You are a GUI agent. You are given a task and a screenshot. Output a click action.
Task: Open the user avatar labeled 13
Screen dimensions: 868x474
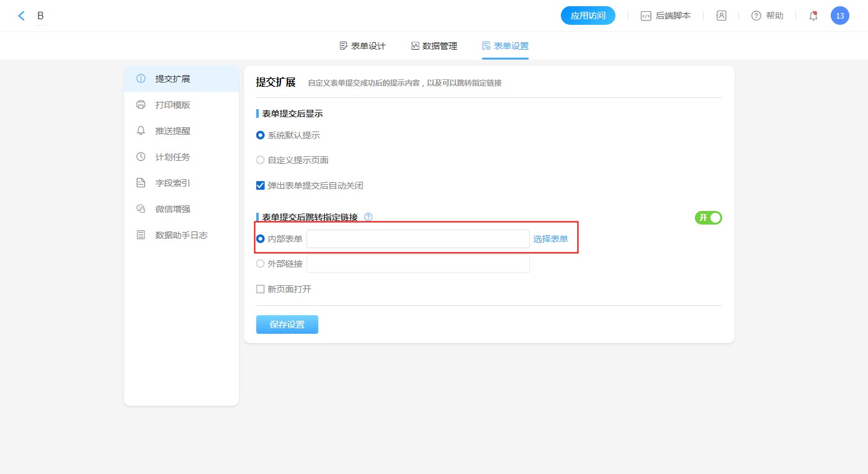pos(839,16)
